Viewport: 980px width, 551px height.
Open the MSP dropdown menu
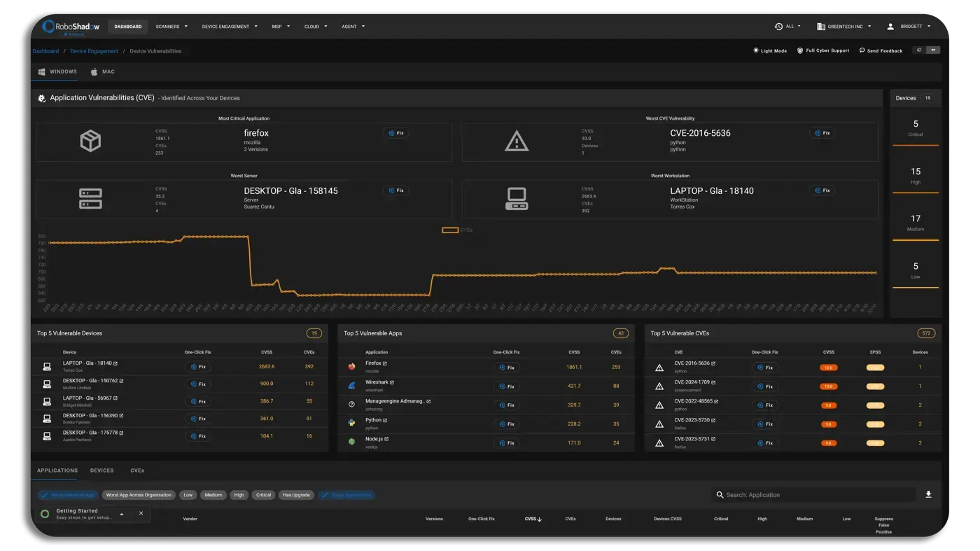(x=281, y=27)
